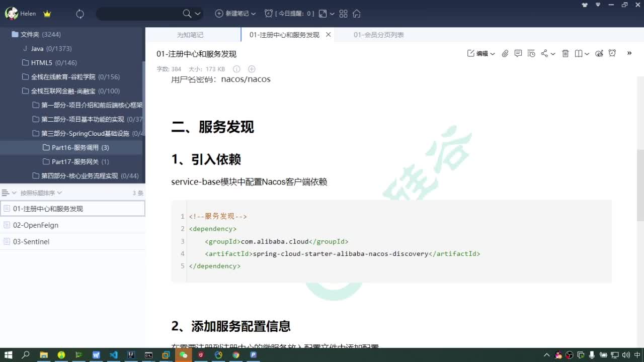644x362 pixels.
Task: Delete note with trash icon
Action: 566,53
